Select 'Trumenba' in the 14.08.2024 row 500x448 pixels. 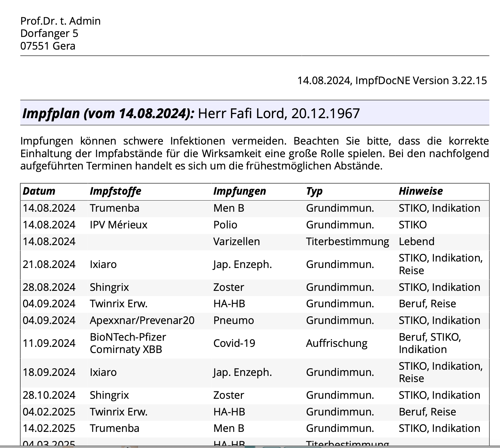pos(114,208)
